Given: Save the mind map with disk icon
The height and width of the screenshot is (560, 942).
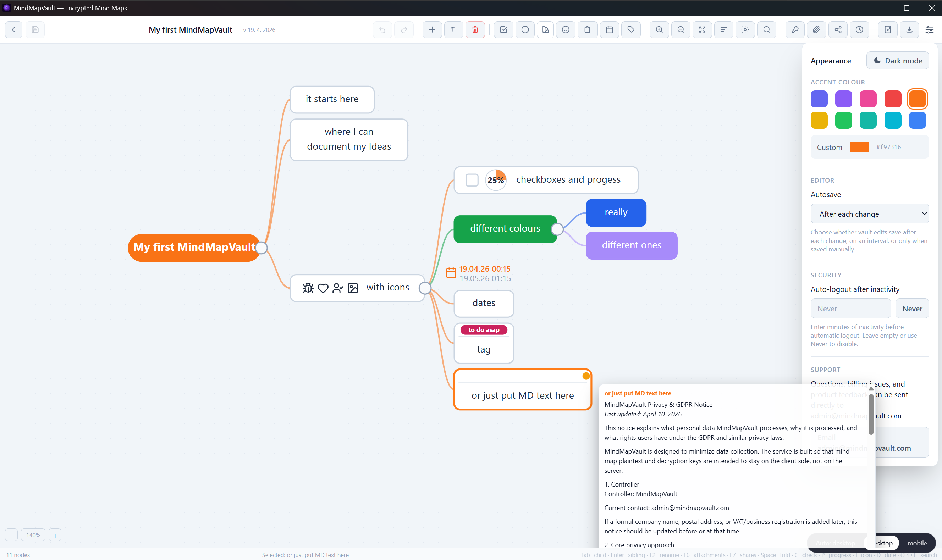Looking at the screenshot, I should (35, 29).
